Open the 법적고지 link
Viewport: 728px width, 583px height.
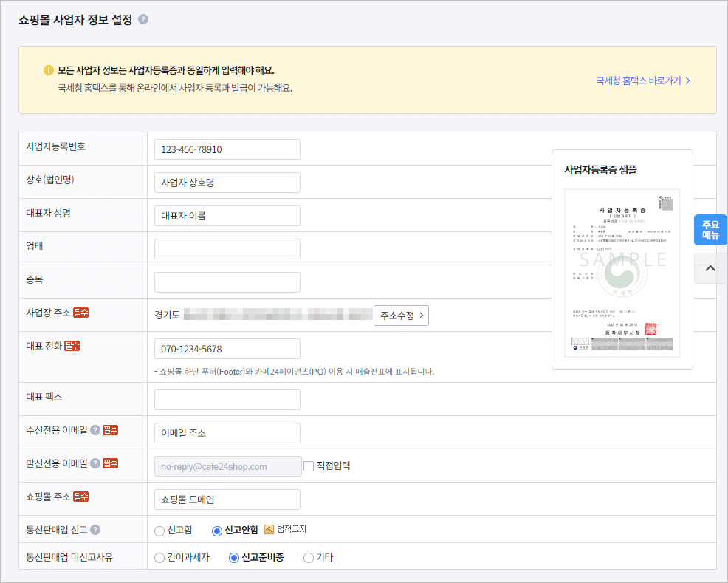click(292, 529)
